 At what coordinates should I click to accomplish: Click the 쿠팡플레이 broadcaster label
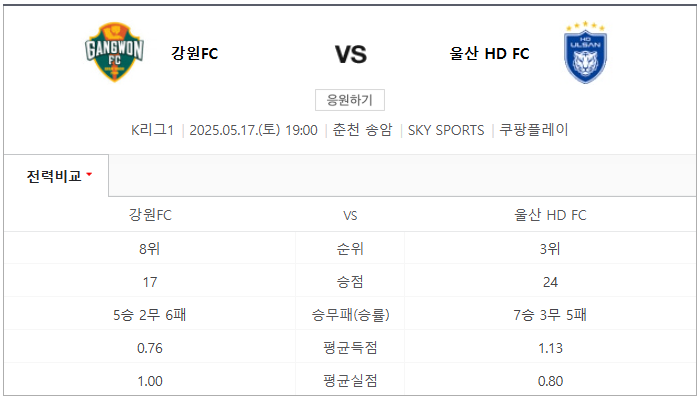tap(533, 130)
